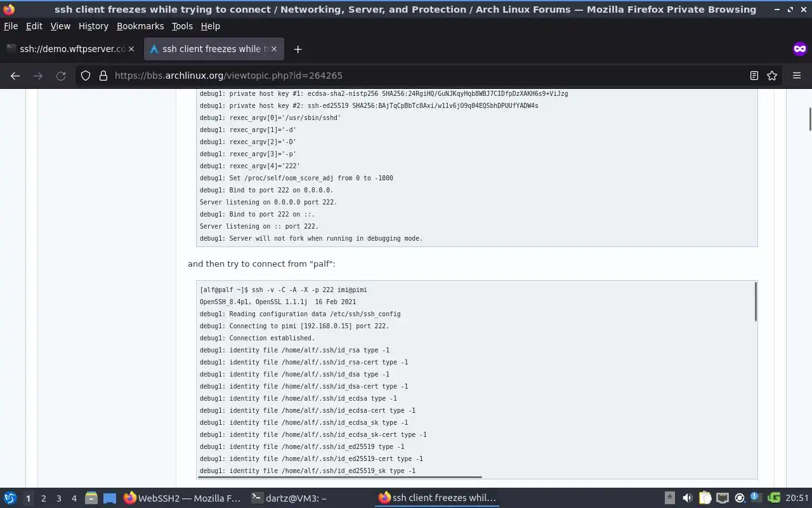Viewport: 812px width, 508px height.
Task: Open the Tools menu
Action: point(182,26)
